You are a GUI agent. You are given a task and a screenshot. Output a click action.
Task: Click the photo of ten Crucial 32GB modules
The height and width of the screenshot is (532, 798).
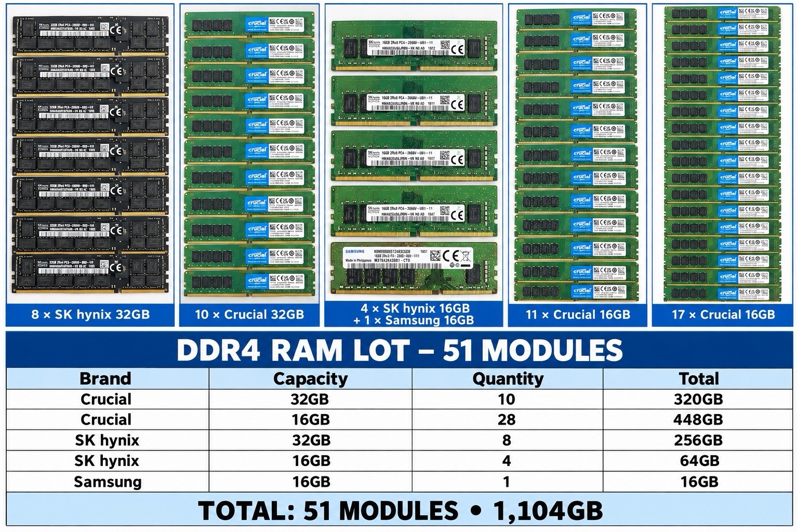(249, 154)
